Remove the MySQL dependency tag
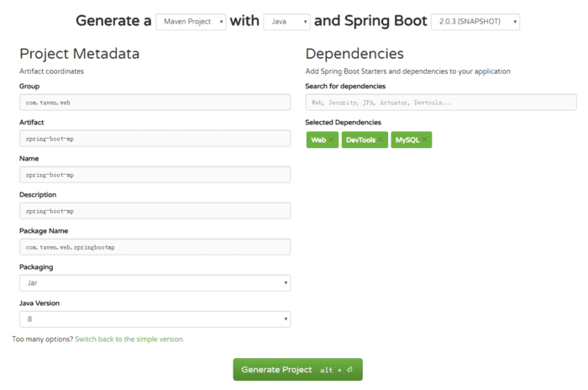Screen dimensions: 588x390 coord(425,140)
